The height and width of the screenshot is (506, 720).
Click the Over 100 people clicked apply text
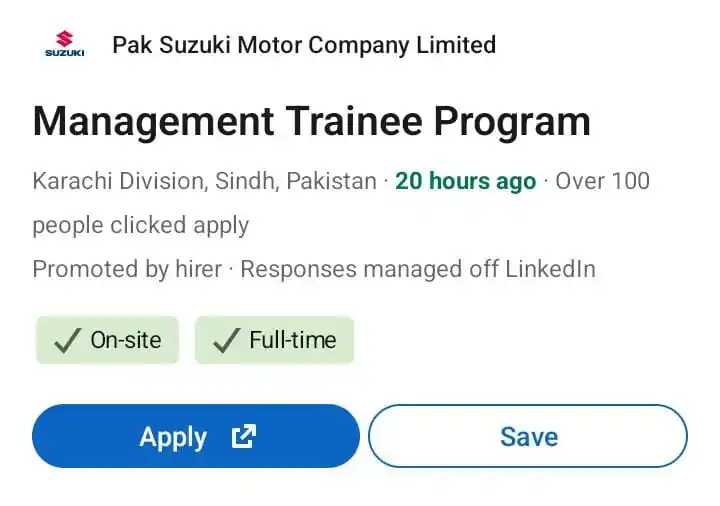341,203
